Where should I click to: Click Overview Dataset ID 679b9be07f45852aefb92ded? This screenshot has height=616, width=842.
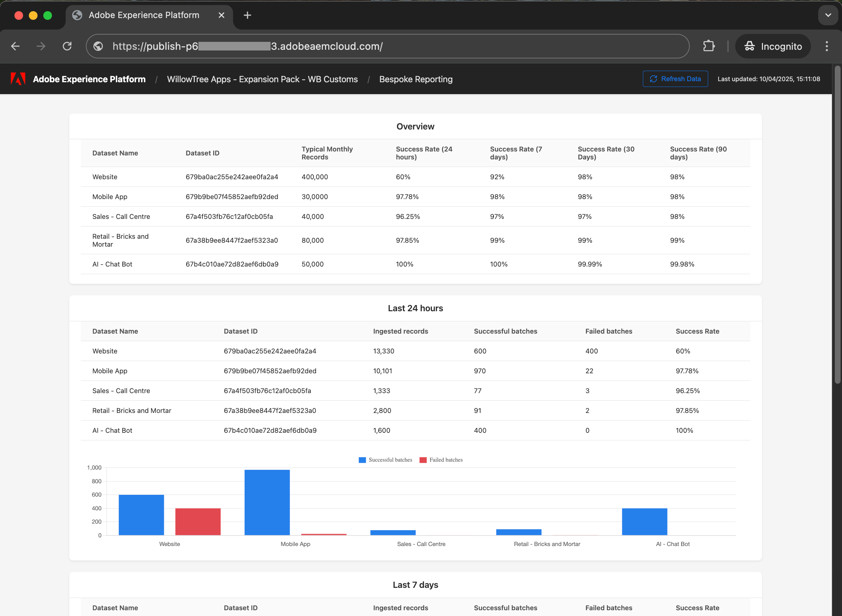point(232,197)
